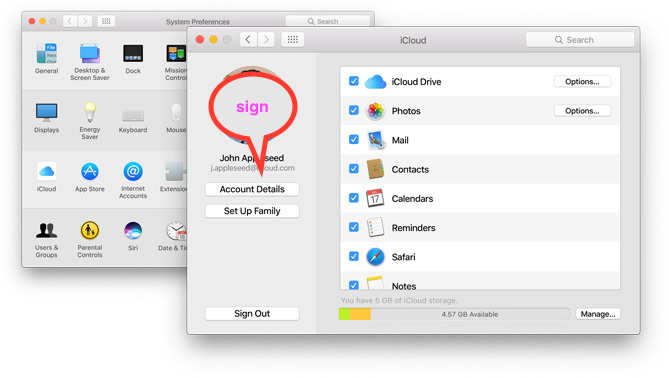Open Energy Saver preferences
This screenshot has height=378, width=669.
[x=90, y=121]
